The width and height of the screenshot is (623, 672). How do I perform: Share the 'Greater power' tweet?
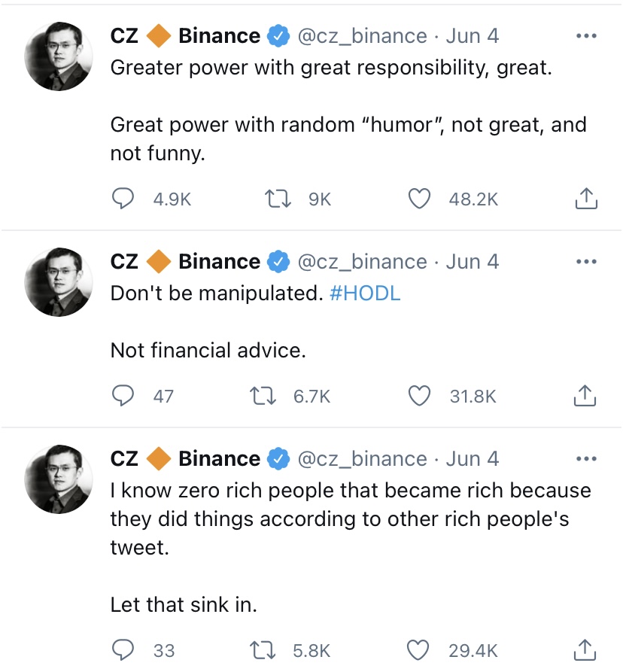coord(585,199)
